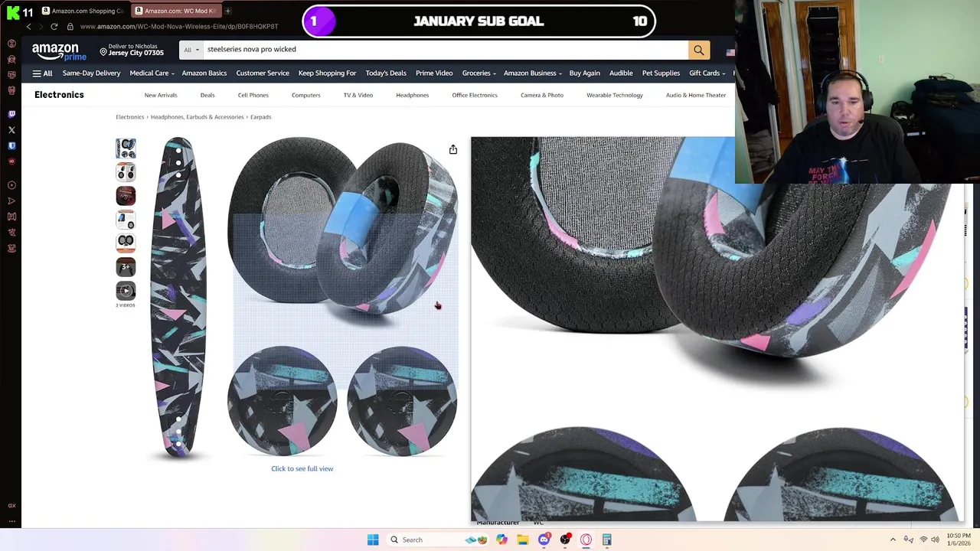Open Audible link
The width and height of the screenshot is (980, 551).
(621, 73)
